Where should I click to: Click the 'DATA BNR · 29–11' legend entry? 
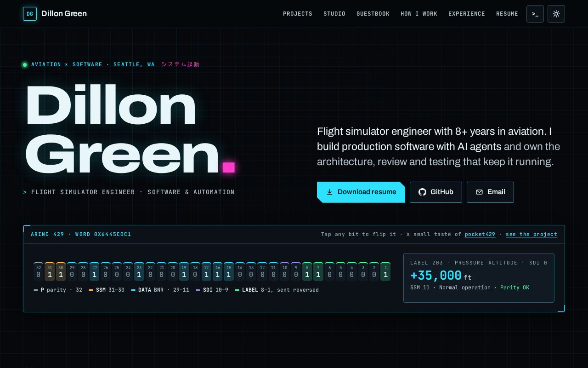click(x=160, y=290)
